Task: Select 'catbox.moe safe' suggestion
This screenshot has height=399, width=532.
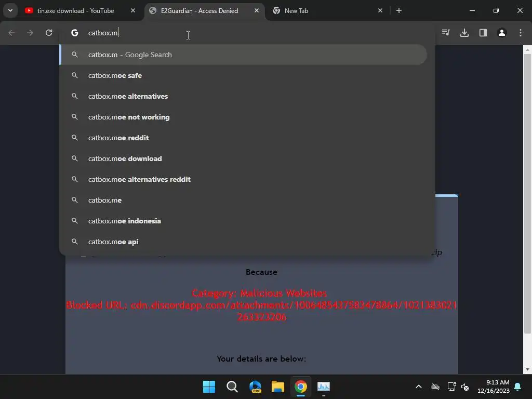Action: tap(243, 75)
